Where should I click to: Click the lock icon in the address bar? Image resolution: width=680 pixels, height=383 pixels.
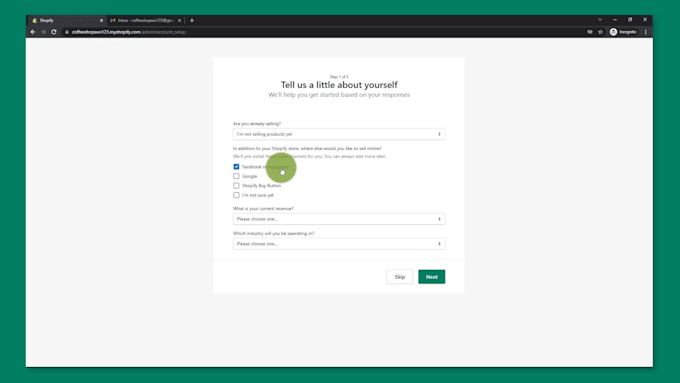point(67,32)
